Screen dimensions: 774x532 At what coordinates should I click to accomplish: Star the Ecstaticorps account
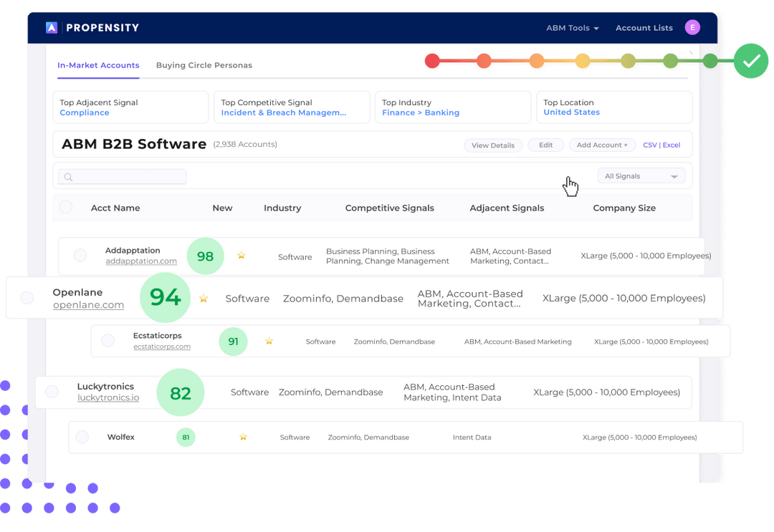(x=269, y=342)
